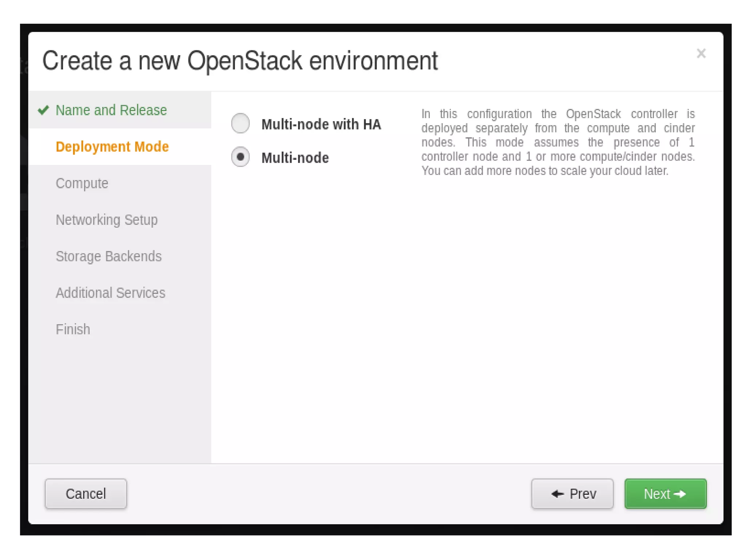Click the Multi-node option label
747x560 pixels.
tap(295, 158)
